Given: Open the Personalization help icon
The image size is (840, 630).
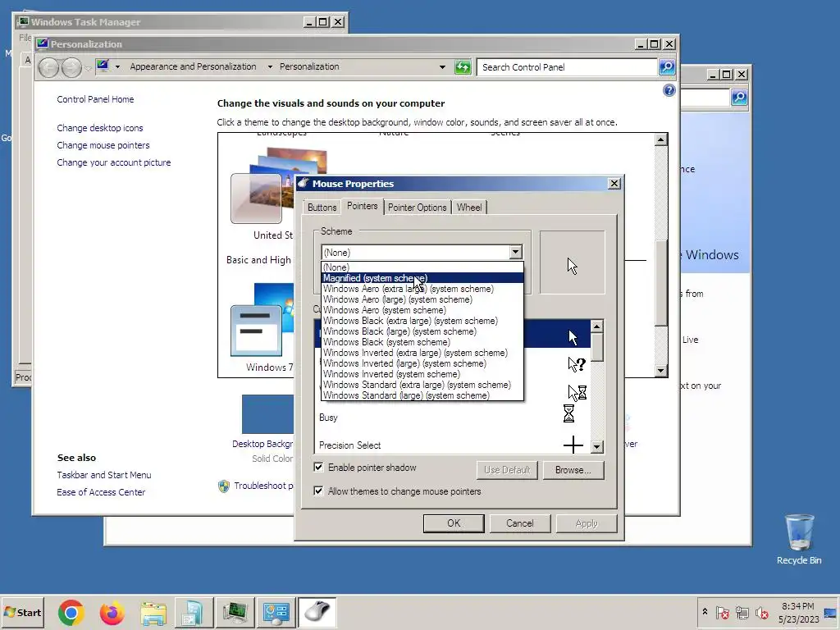Looking at the screenshot, I should (669, 90).
